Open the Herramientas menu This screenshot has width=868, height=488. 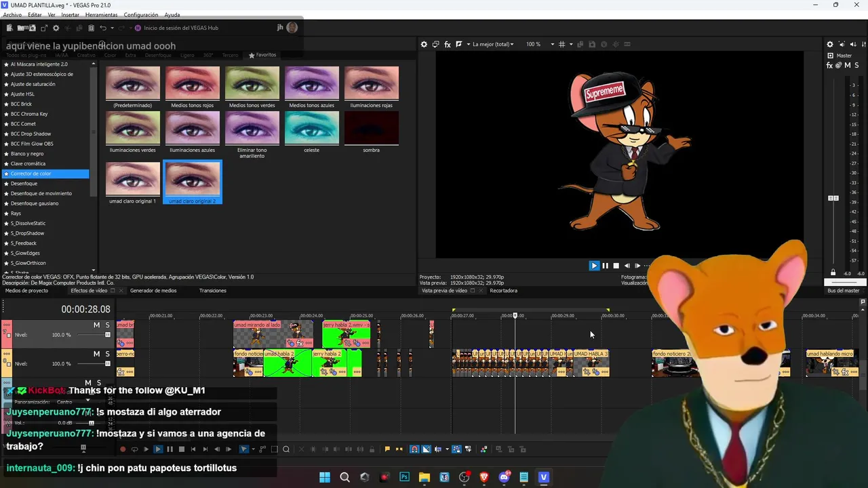tap(101, 15)
